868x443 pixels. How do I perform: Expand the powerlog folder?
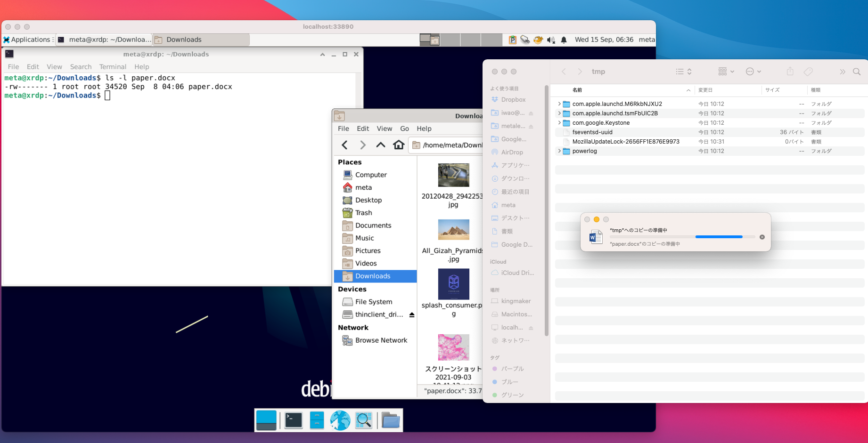(559, 151)
